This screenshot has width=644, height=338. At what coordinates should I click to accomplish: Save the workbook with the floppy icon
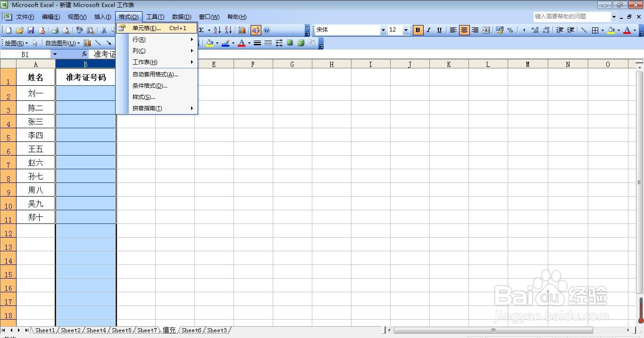[31, 30]
